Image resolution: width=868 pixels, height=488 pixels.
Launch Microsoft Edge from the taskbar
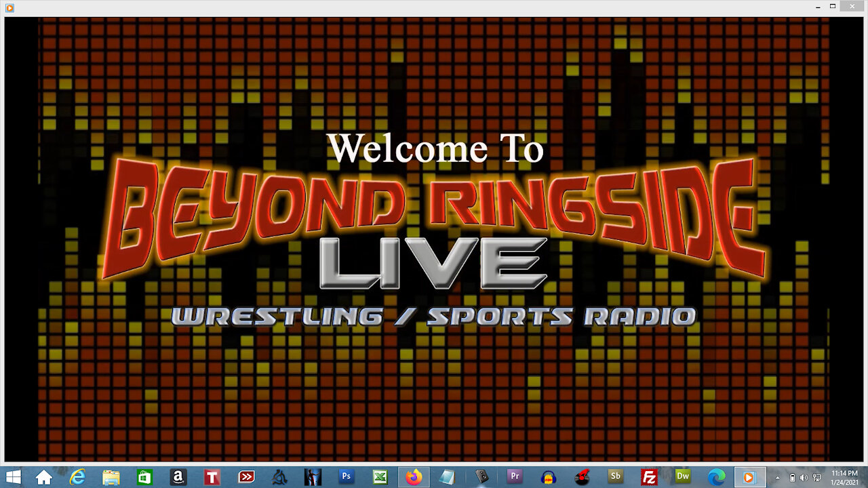coord(716,477)
